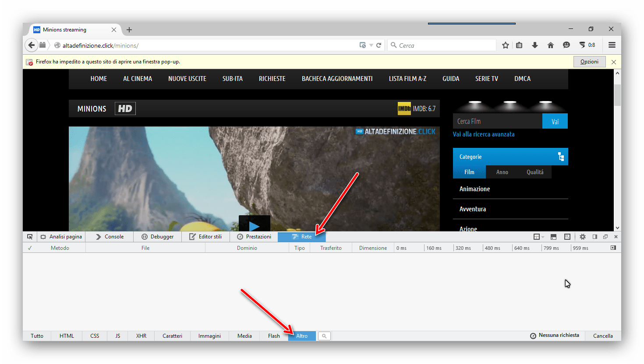Open the Animazione category link
644x364 pixels.
pos(474,189)
